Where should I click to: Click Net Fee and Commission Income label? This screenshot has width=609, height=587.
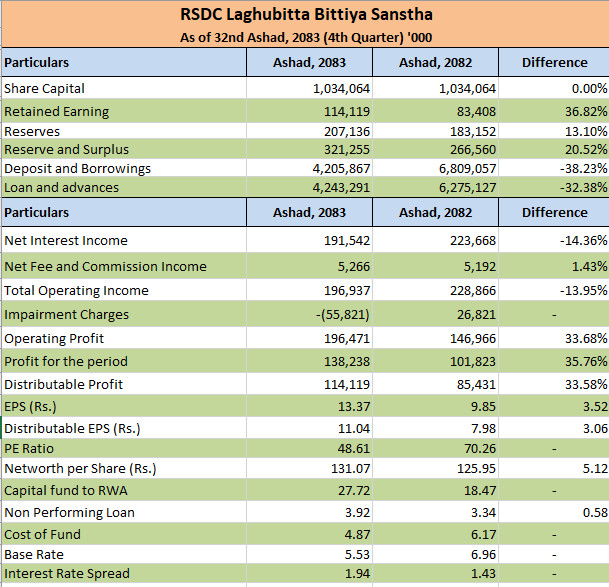coord(105,267)
